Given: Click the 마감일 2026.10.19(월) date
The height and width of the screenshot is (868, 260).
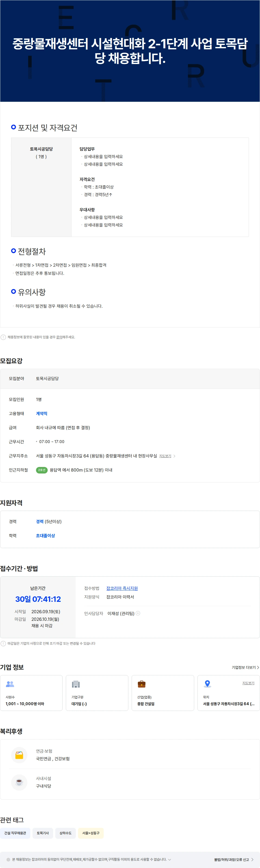Looking at the screenshot, I should point(45,619).
